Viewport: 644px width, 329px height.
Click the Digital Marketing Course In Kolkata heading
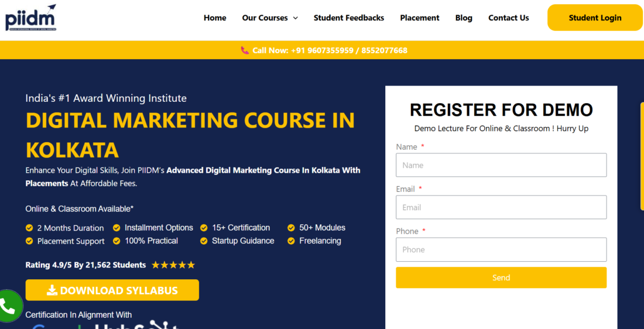190,135
